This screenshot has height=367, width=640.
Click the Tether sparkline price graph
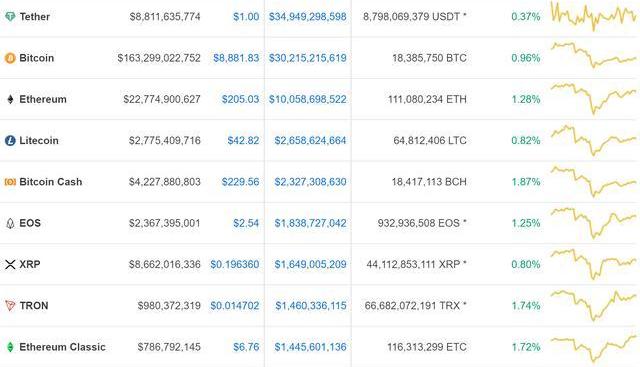tap(593, 16)
